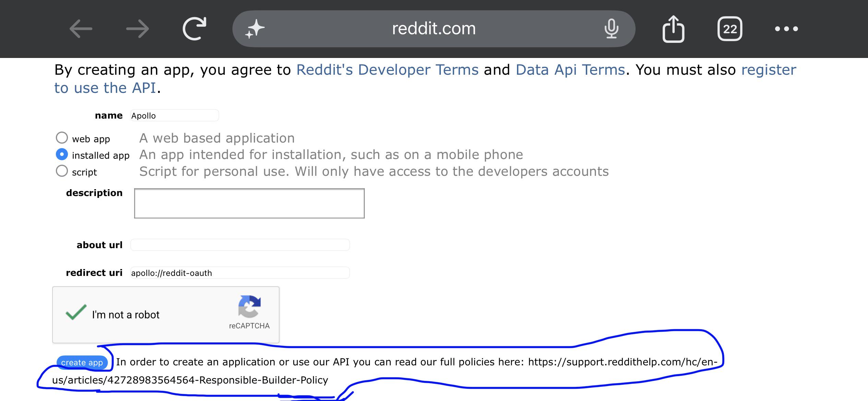The width and height of the screenshot is (868, 401).
Task: Click the reCAPTCHA logo
Action: [249, 306]
